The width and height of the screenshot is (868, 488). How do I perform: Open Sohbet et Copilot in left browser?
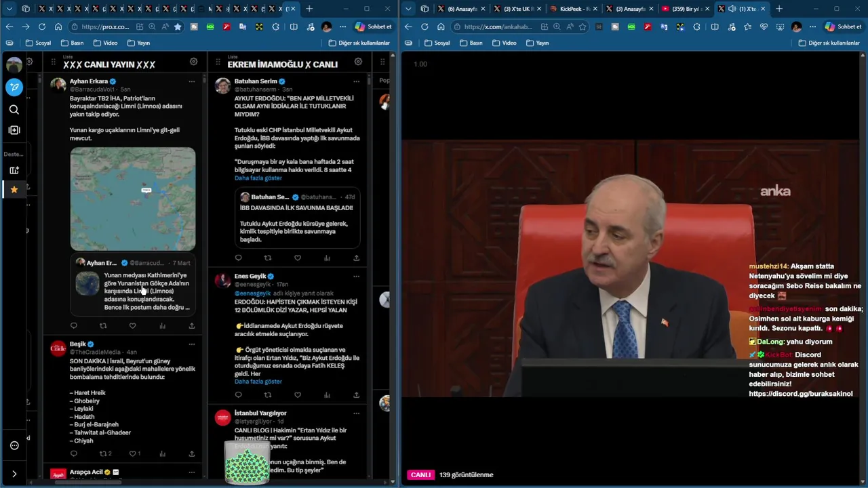point(373,26)
